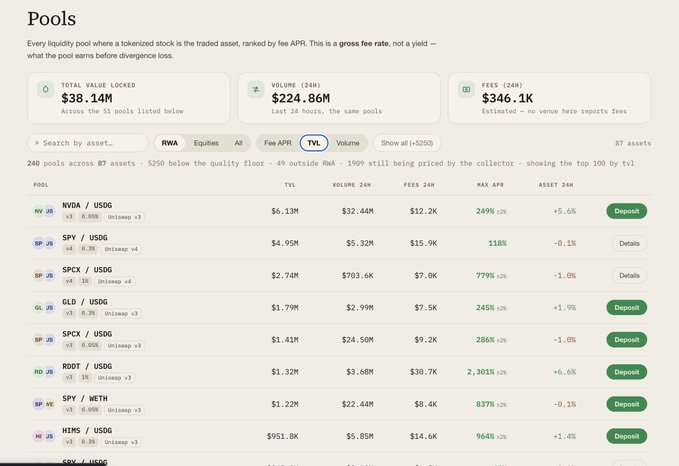Click the $6.13M TVL value

(x=285, y=211)
